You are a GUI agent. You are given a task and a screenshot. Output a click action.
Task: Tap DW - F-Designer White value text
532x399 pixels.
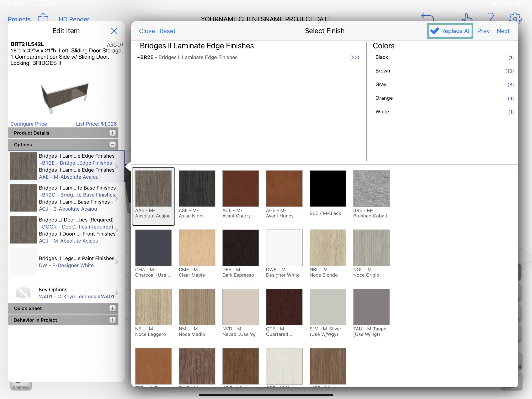[66, 266]
